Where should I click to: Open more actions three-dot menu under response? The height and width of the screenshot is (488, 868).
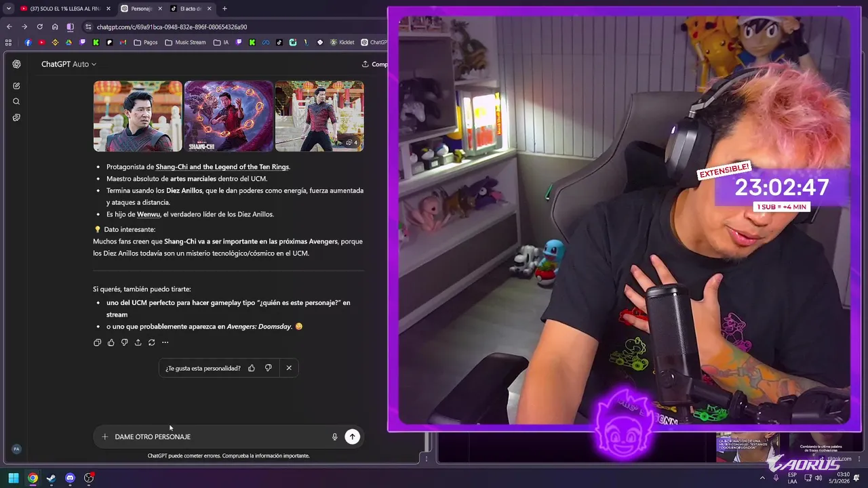point(165,342)
